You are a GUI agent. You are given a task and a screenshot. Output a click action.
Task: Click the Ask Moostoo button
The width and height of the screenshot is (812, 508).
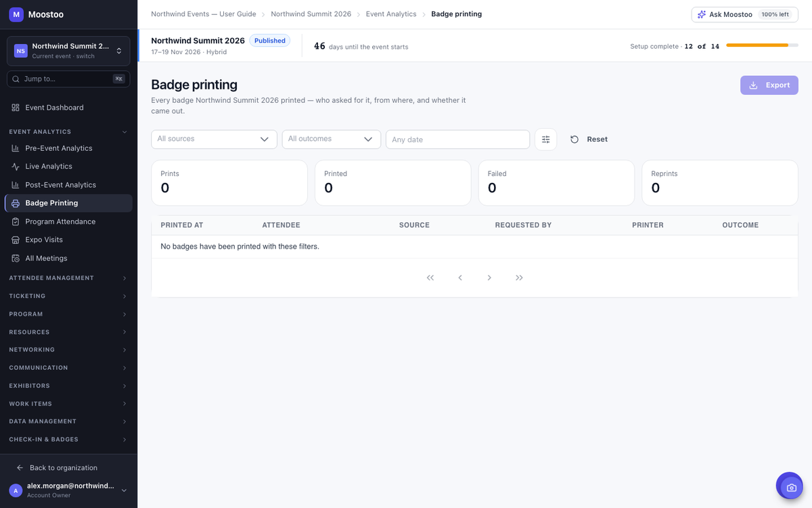(x=744, y=14)
